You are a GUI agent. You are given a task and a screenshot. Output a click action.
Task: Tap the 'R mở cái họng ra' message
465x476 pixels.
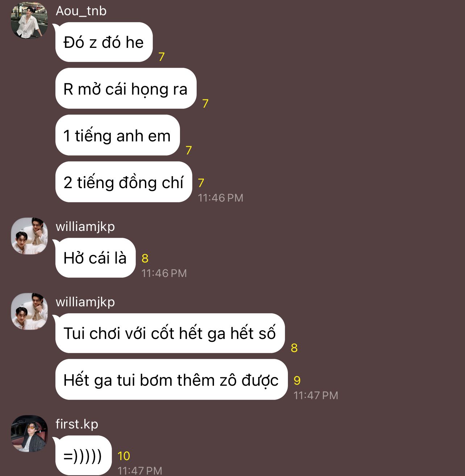126,88
